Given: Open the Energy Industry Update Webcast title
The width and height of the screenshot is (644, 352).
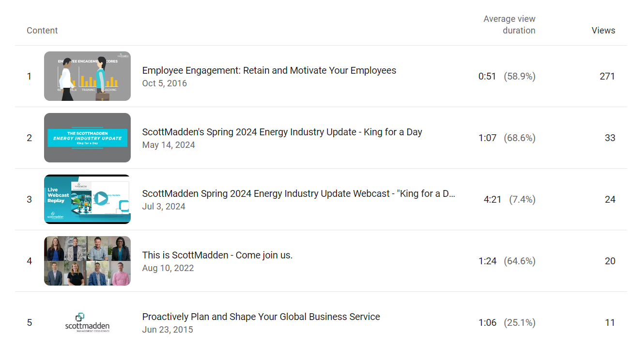Looking at the screenshot, I should [298, 194].
